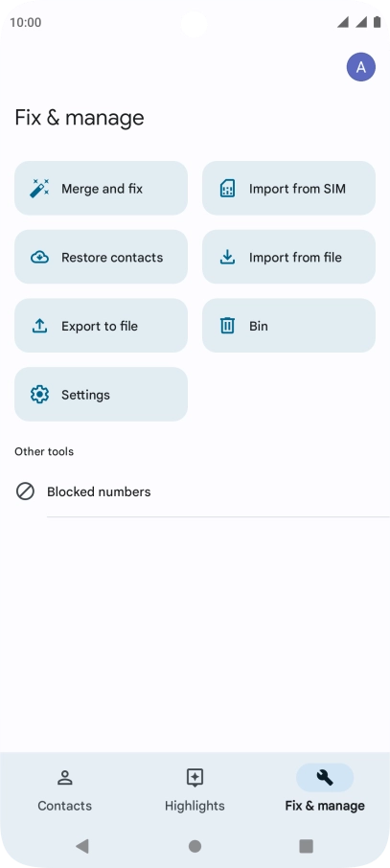Tap the Android back navigation button
Viewport: 390px width, 868px height.
pyautogui.click(x=82, y=845)
